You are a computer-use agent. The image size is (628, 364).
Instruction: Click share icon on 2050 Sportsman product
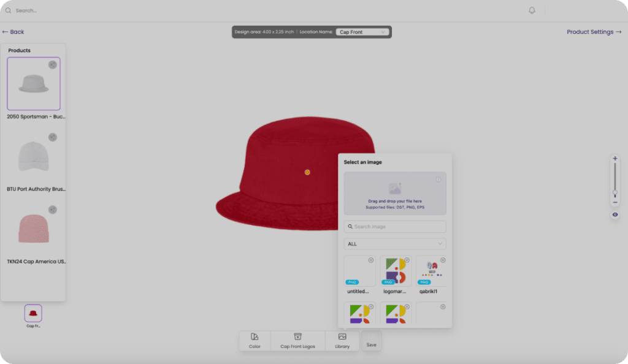click(x=53, y=65)
